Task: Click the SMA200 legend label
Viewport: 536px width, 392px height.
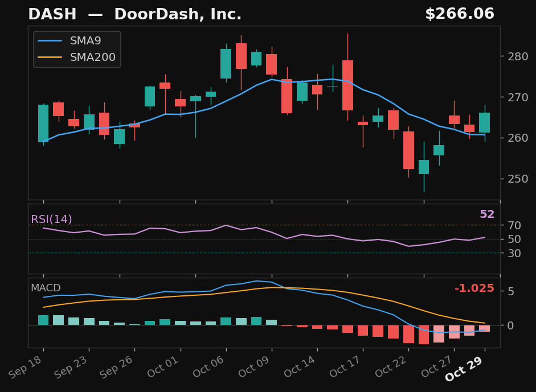Action: pos(93,57)
